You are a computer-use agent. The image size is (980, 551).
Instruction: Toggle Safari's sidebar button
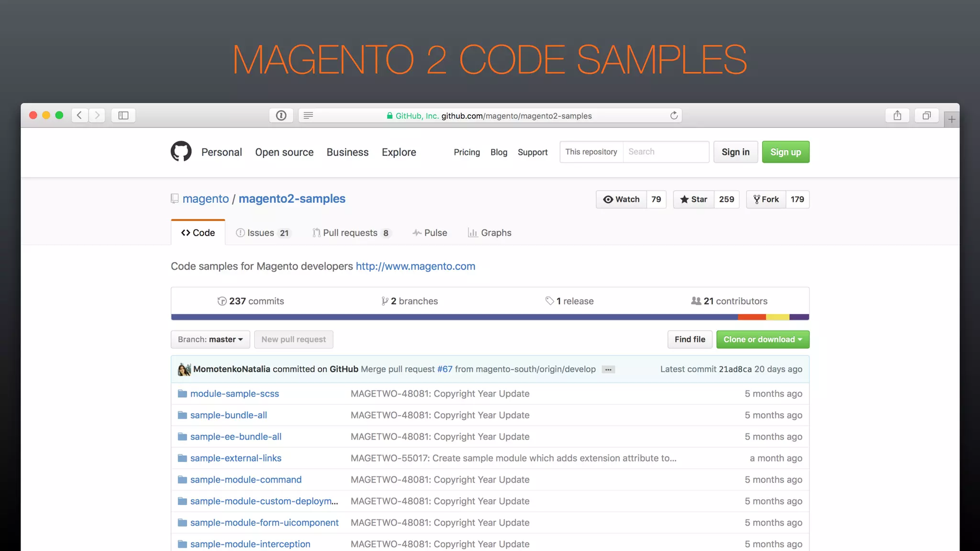123,115
